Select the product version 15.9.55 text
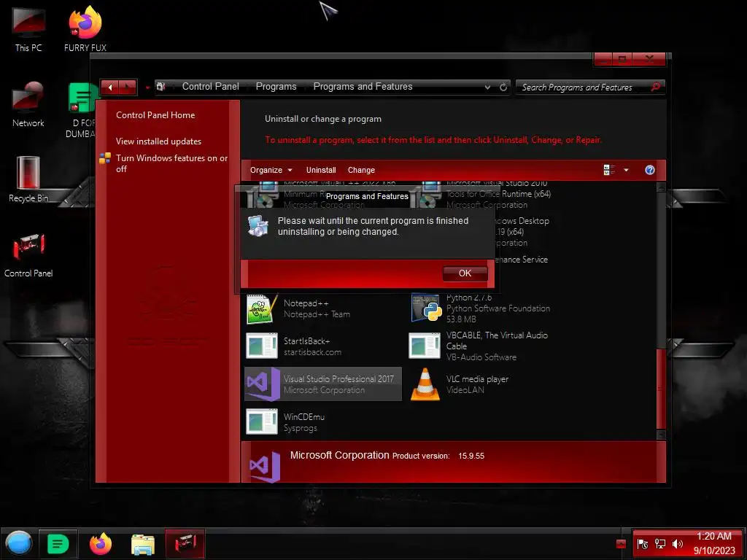 coord(471,456)
